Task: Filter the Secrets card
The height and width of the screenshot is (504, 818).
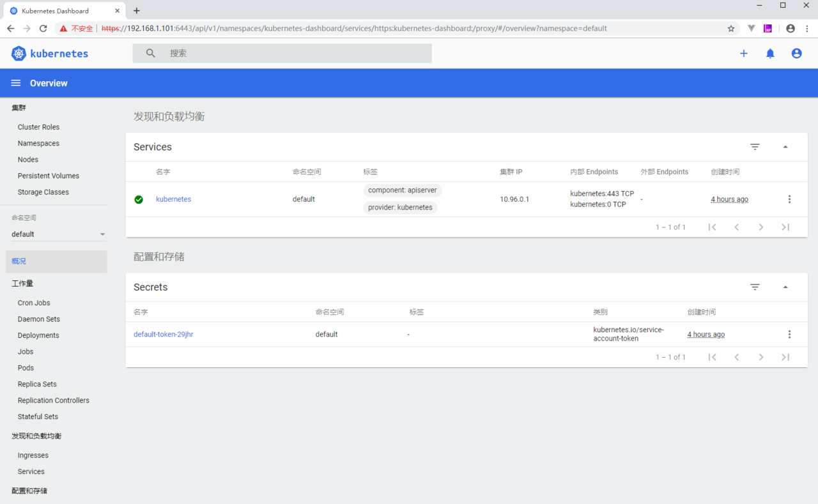Action: (x=755, y=287)
